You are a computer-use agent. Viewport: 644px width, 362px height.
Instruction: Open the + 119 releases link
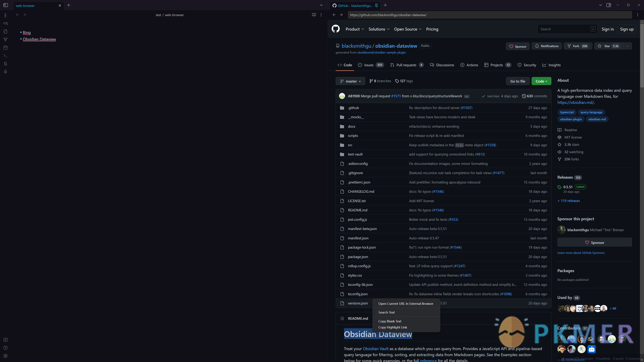tap(569, 201)
